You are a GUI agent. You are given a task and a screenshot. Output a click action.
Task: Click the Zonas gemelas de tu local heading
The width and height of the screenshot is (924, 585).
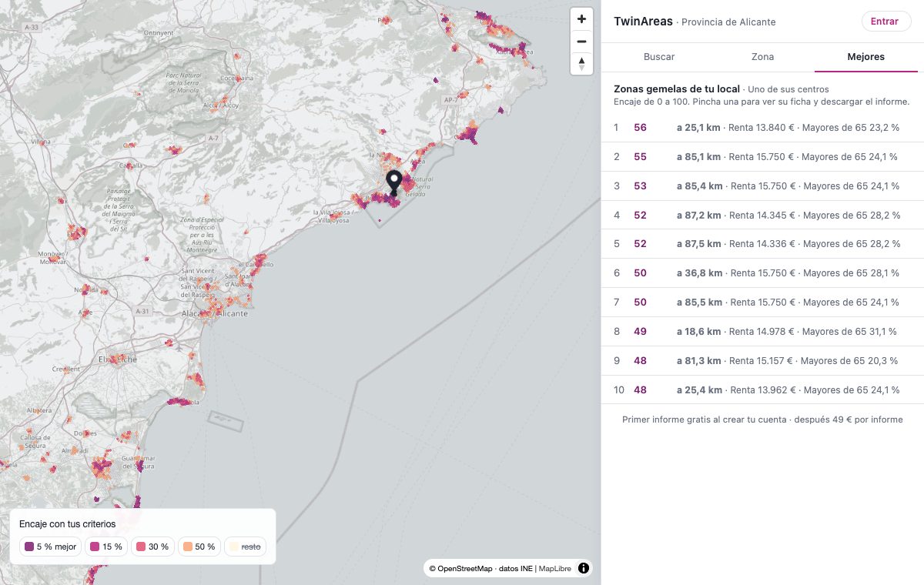coord(677,89)
